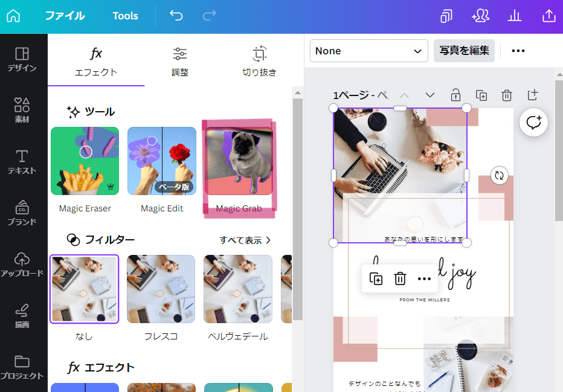Screen dimensions: 563x392
Task: Duplicate the current page
Action: coord(481,95)
